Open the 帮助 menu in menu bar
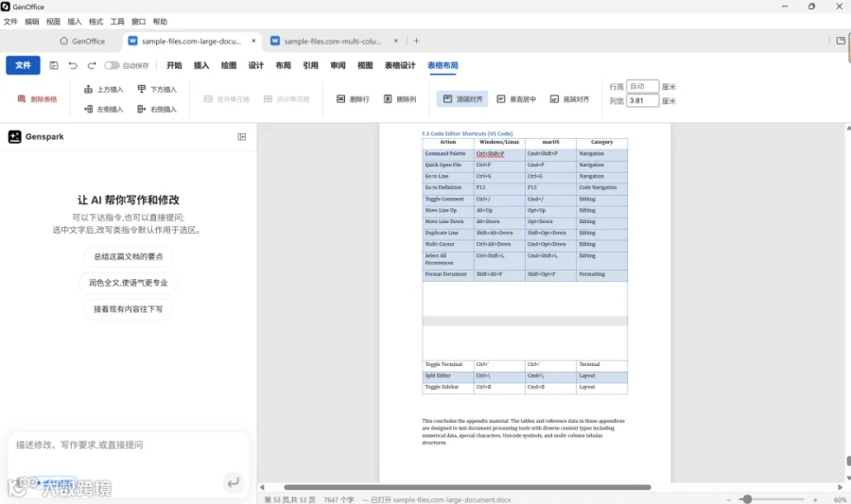 pyautogui.click(x=160, y=22)
